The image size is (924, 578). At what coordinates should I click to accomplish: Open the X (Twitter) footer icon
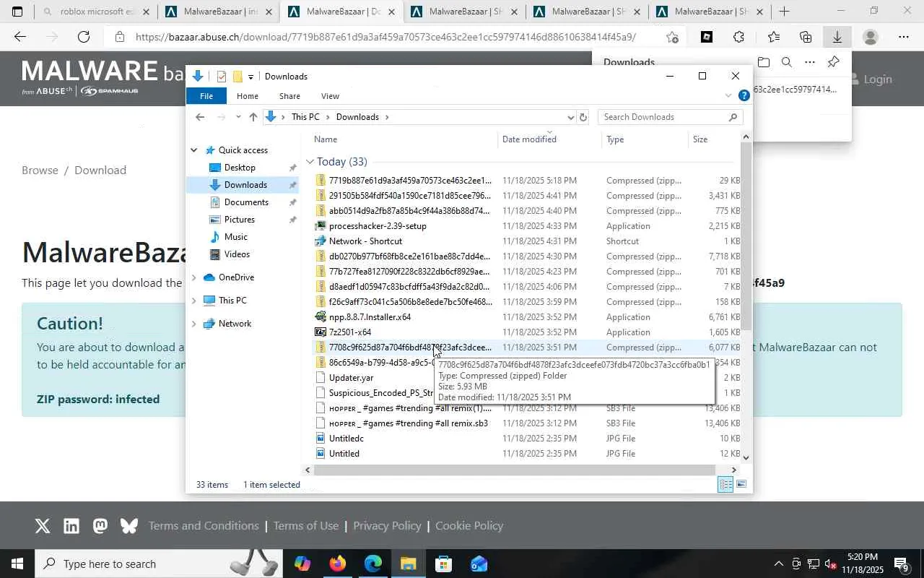pos(43,526)
